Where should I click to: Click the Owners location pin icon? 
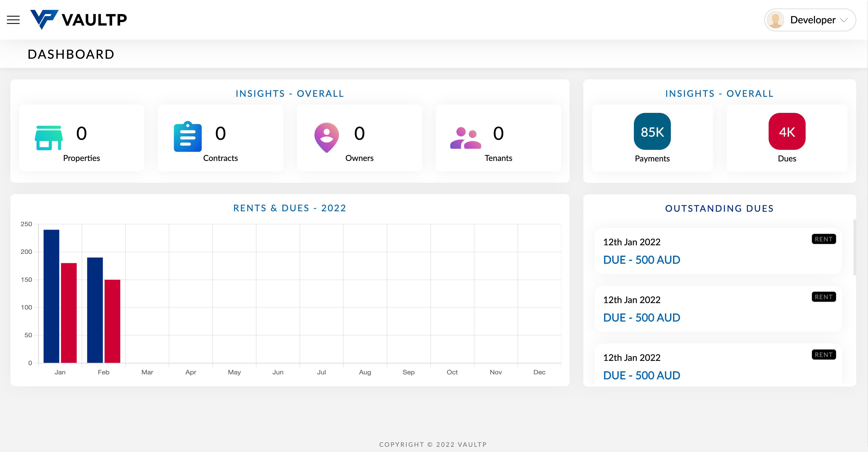click(326, 138)
